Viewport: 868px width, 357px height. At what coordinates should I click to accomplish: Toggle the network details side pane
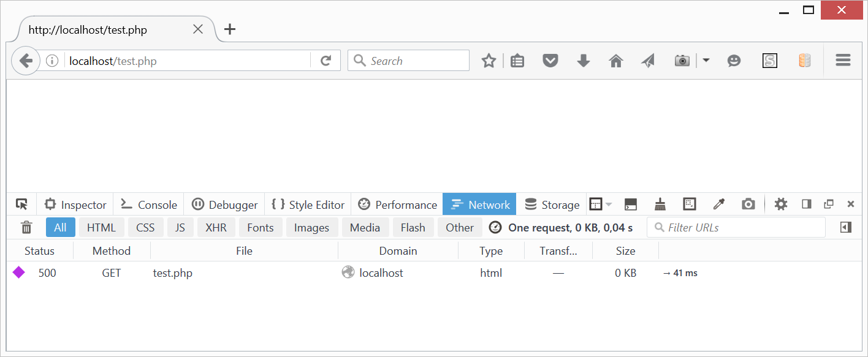pos(846,228)
